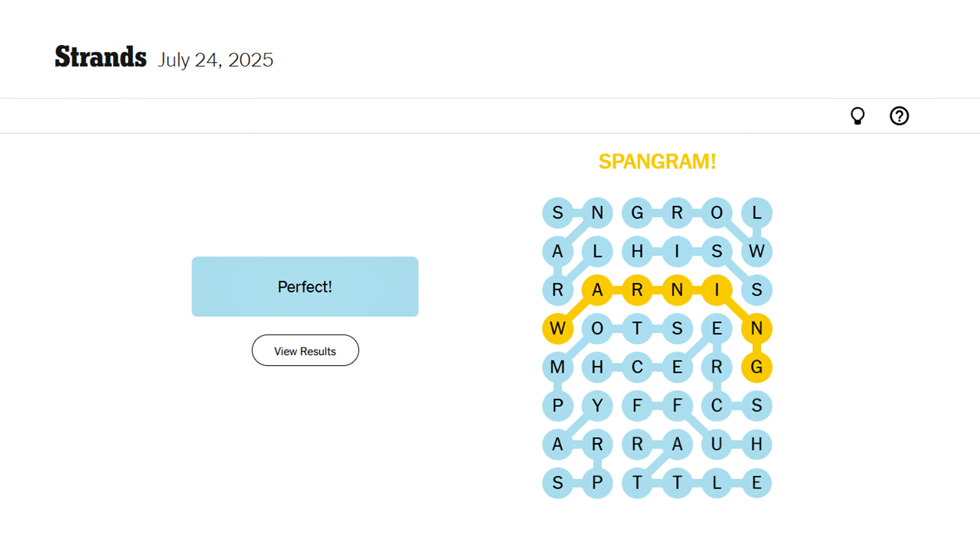980x551 pixels.
Task: Tap the yellow A spangram letter
Action: coord(597,290)
